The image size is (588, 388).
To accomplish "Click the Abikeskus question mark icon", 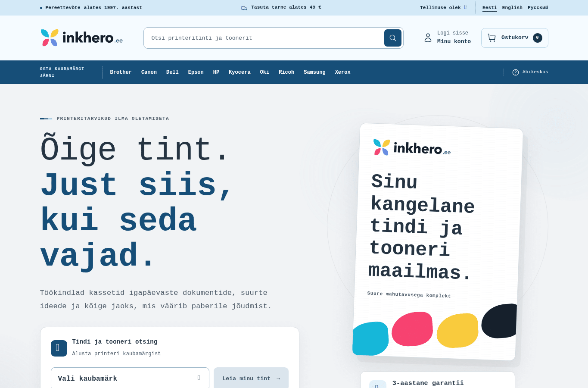I will pyautogui.click(x=516, y=72).
